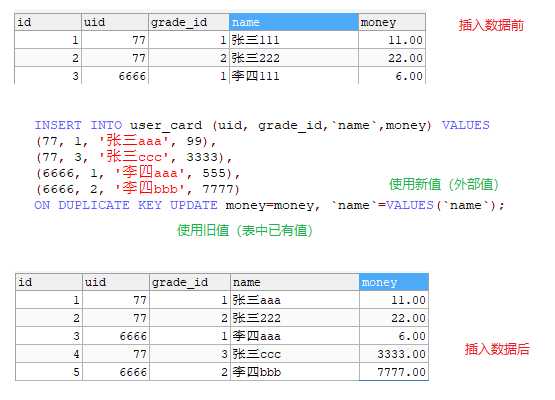Screen dimensions: 555x400
Task: Click id cell 5 in after-insert table
Action: (49, 372)
